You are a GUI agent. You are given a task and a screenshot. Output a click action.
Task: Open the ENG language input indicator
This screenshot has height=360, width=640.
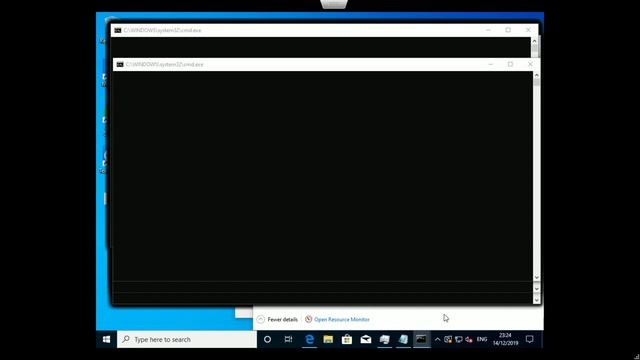pyautogui.click(x=482, y=339)
